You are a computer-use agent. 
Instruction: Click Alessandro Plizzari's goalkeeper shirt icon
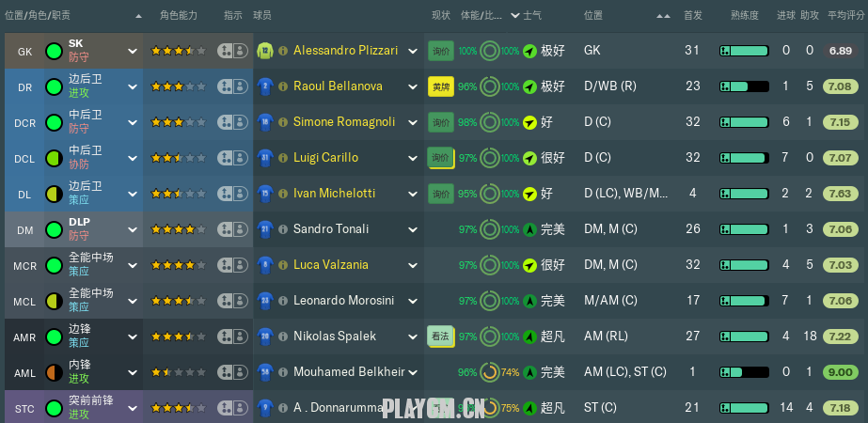(x=264, y=50)
